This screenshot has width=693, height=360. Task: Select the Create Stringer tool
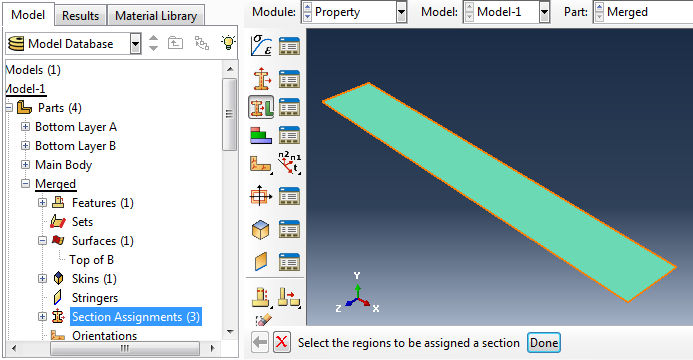coord(261,261)
